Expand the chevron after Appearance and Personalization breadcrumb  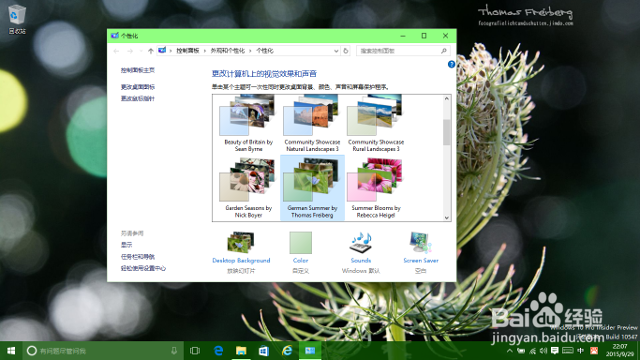250,51
